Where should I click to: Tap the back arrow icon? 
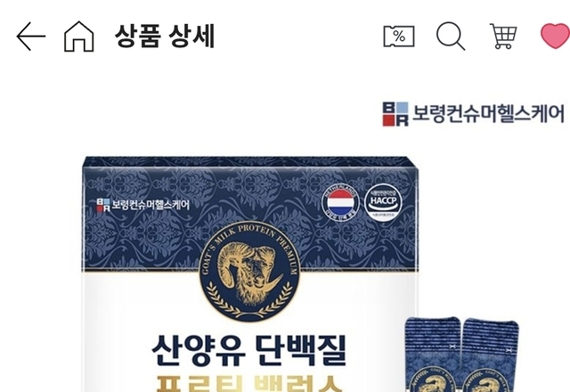pos(31,37)
